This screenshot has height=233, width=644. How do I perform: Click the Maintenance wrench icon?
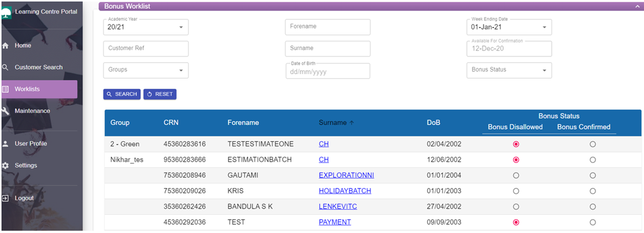tap(5, 111)
